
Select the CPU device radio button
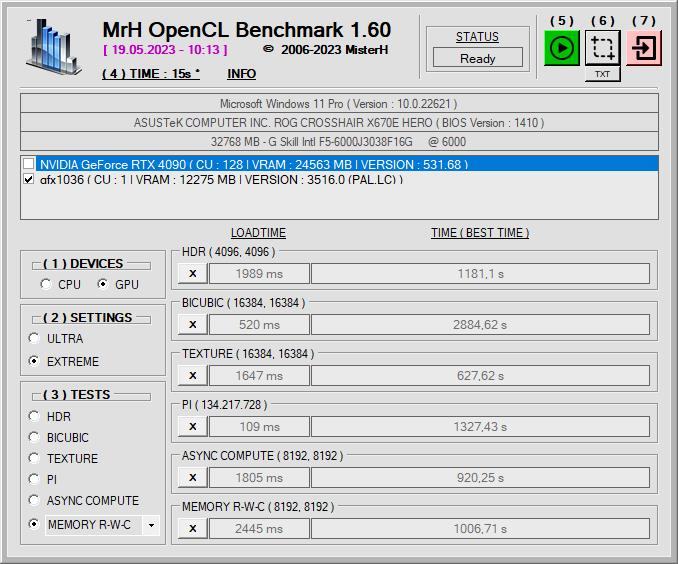[x=45, y=284]
